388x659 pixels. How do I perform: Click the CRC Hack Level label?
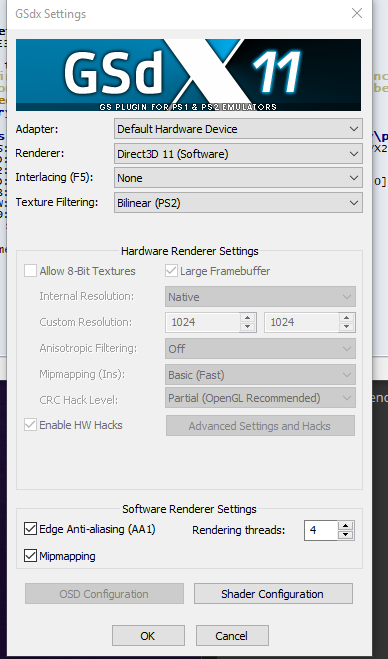(x=79, y=400)
